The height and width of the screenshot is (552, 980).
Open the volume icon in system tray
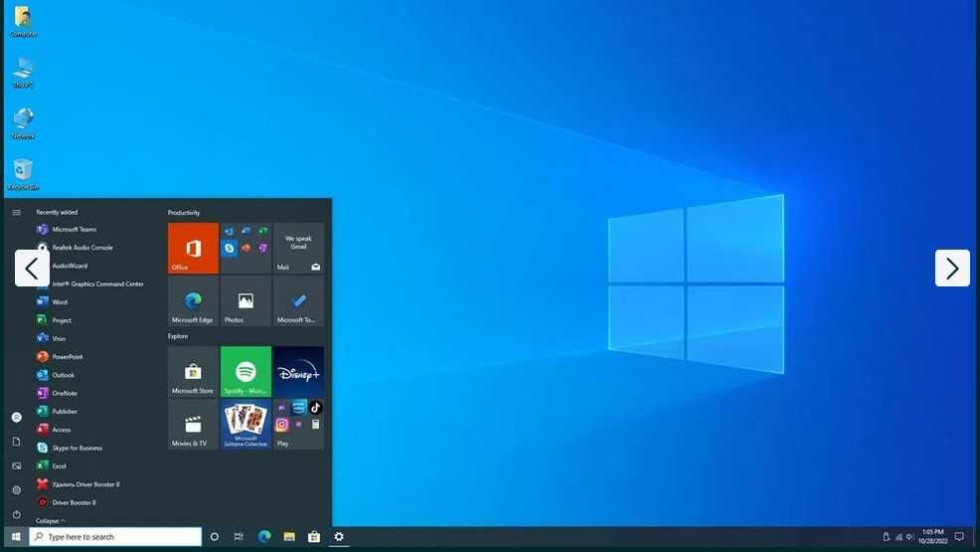click(x=910, y=536)
